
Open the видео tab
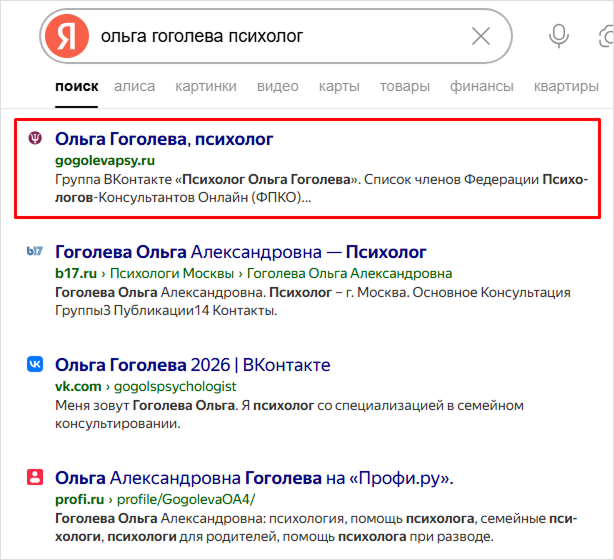pos(278,86)
